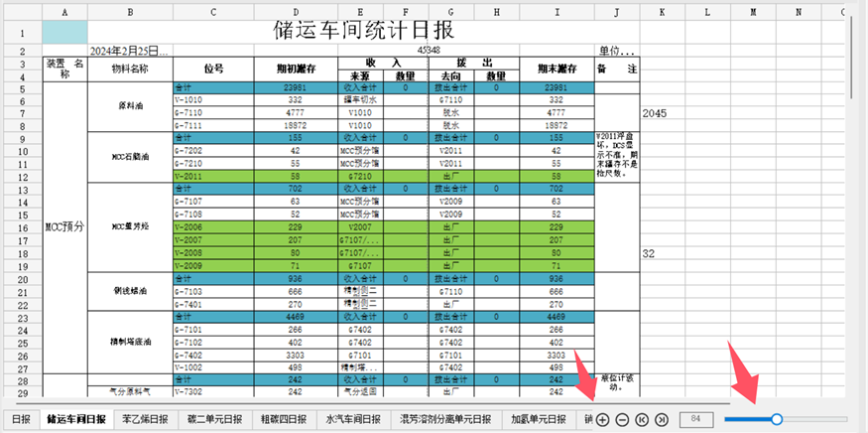Click the 32 value in column K
This screenshot has width=868, height=433.
click(x=663, y=253)
